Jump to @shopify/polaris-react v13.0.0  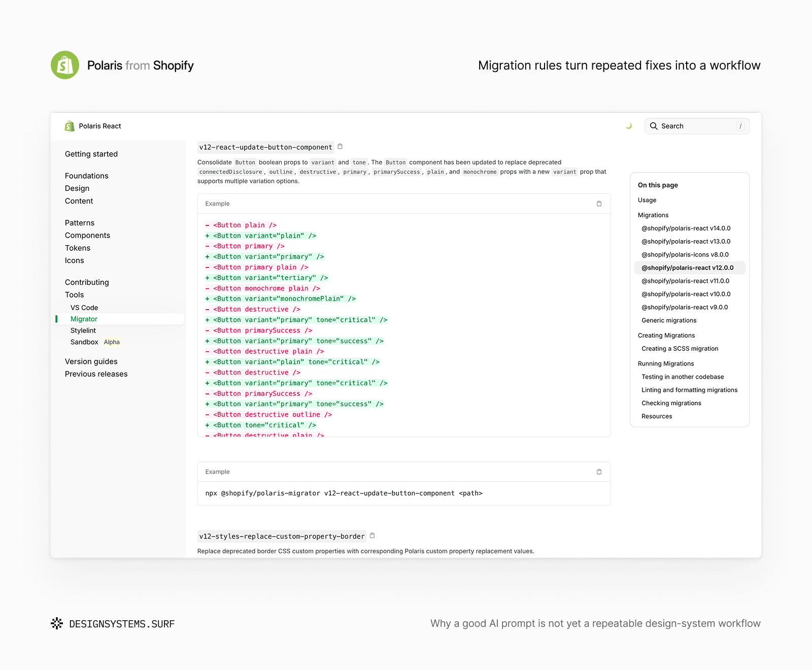click(686, 242)
